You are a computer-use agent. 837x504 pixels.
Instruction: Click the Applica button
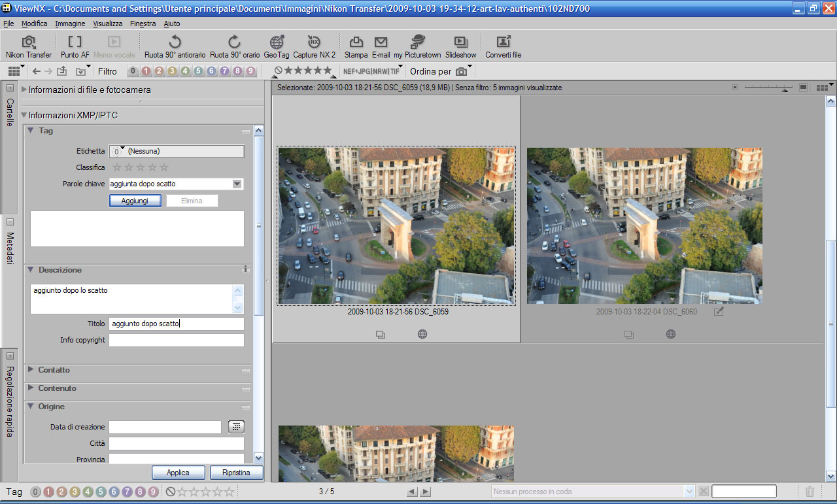click(178, 473)
